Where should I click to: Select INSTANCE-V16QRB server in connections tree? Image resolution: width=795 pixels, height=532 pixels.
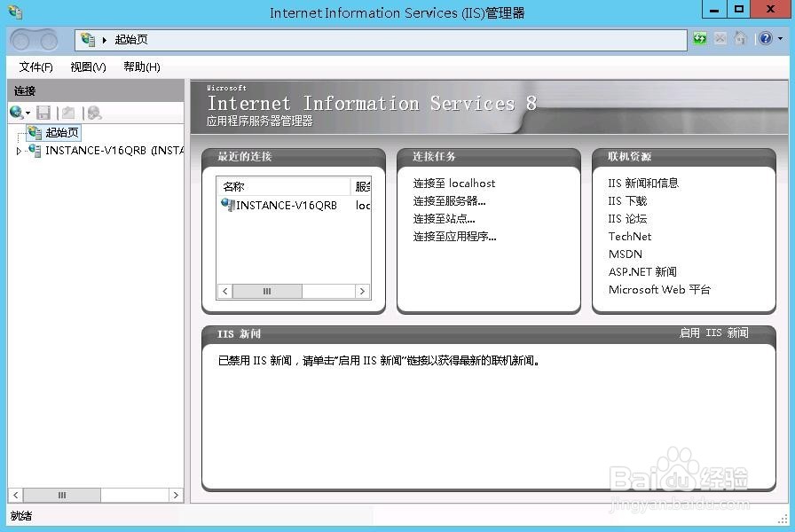click(x=114, y=151)
